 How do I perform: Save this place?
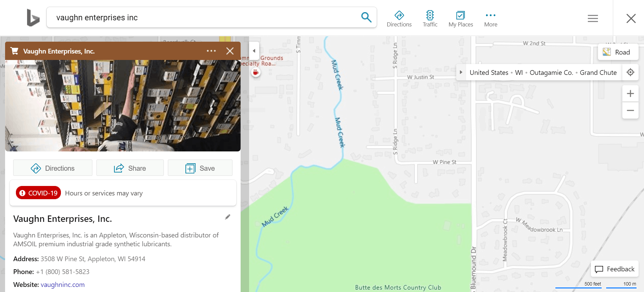(200, 168)
